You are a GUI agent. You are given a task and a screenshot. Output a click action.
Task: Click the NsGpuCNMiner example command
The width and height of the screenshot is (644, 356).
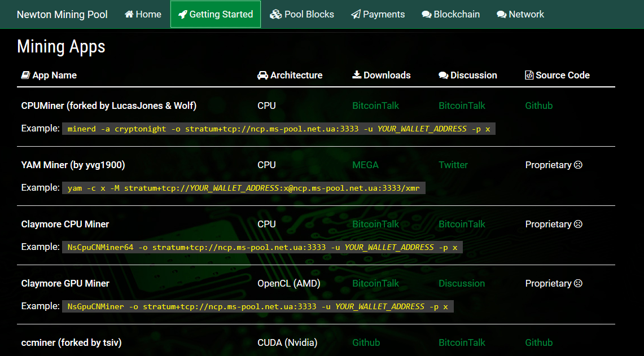click(x=258, y=306)
